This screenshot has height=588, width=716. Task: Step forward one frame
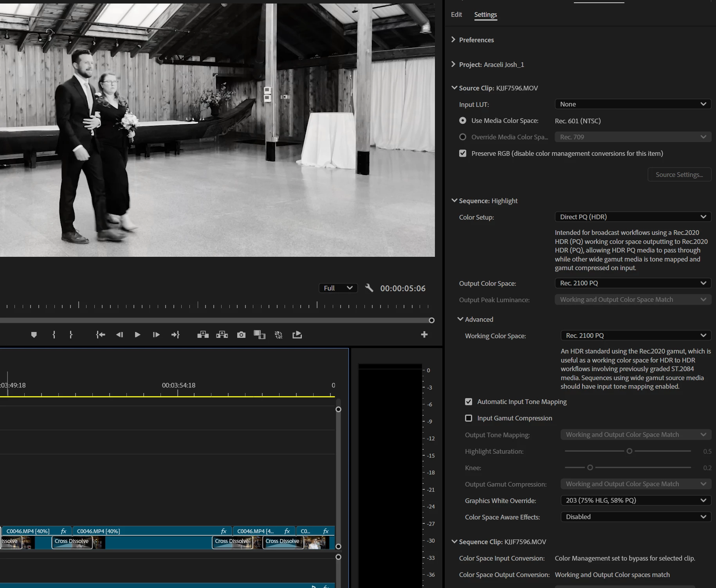tap(156, 335)
